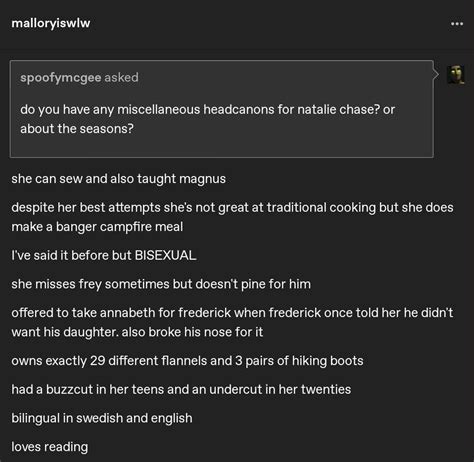Click the line about 29 different flannels

(x=187, y=361)
